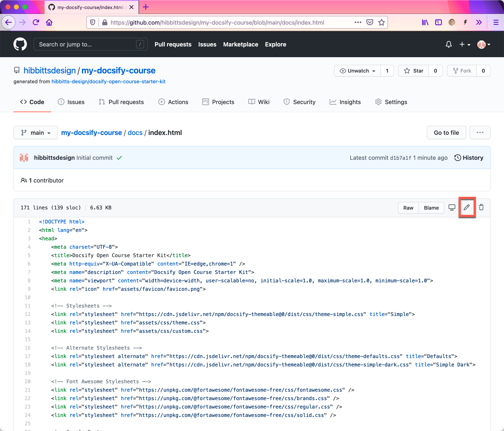The image size is (504, 431).
Task: Click the notifications bell icon
Action: (449, 44)
